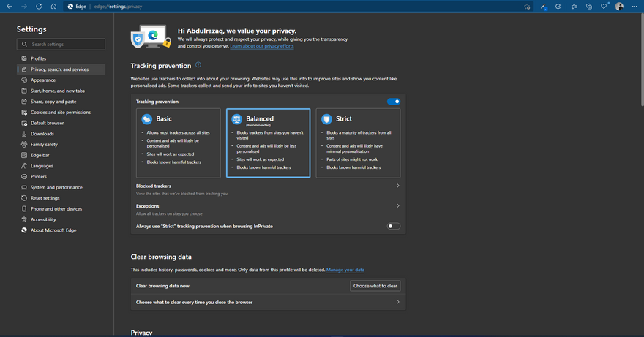Screen dimensions: 644x337
Task: Click the Favorites star icon in the toolbar
Action: [x=574, y=6]
